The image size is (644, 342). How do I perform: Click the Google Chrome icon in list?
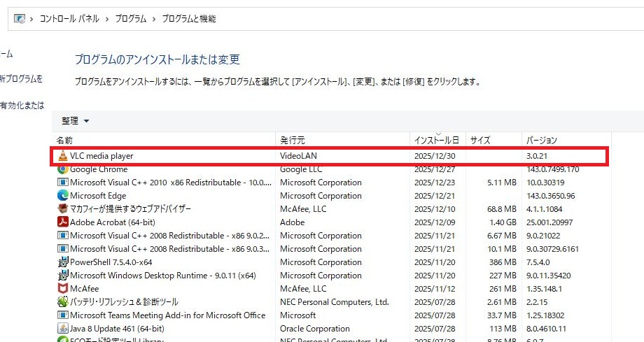(62, 169)
